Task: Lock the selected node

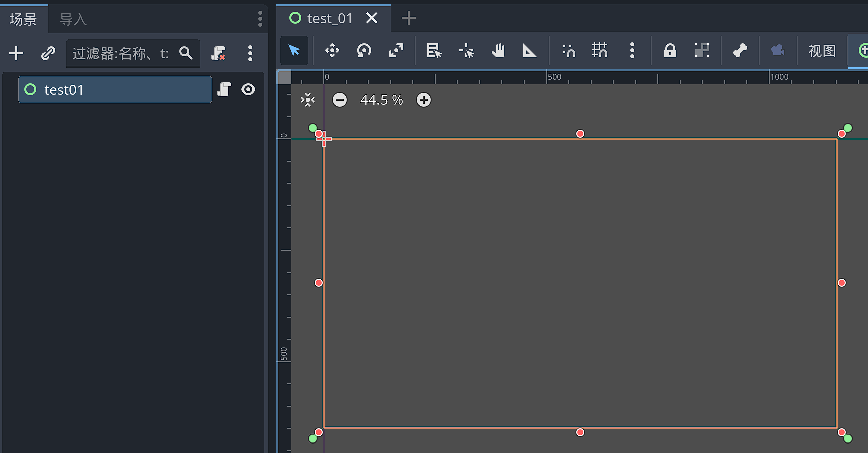Action: 670,50
